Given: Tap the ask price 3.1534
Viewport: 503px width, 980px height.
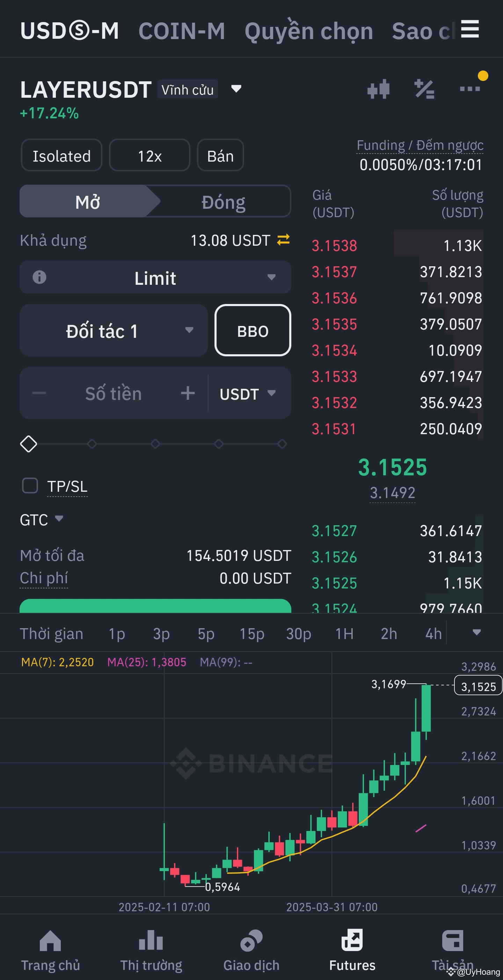Looking at the screenshot, I should (x=334, y=350).
